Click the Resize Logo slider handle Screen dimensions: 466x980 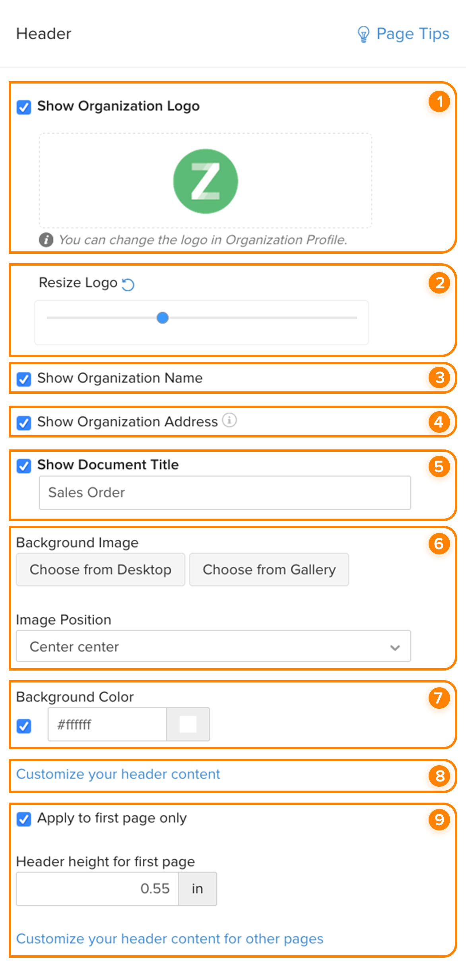click(x=163, y=318)
